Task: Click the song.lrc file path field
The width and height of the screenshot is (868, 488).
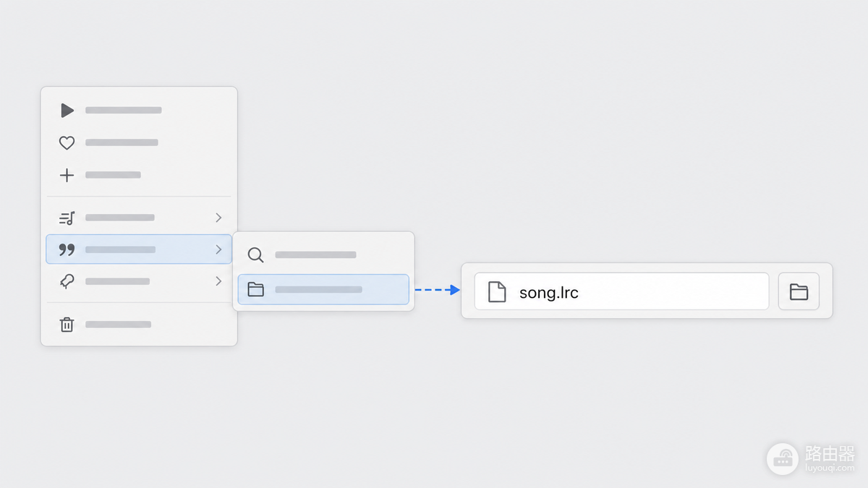Action: tap(621, 291)
